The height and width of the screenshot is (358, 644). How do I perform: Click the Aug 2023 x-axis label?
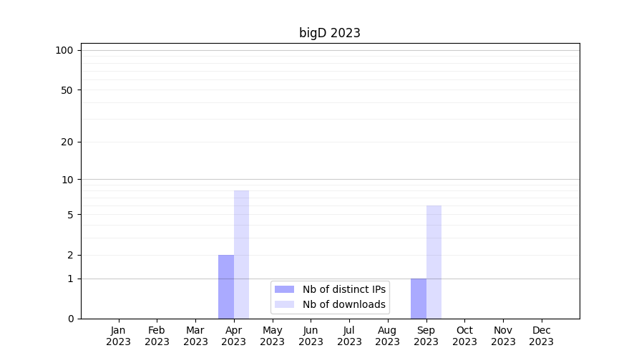pos(387,336)
